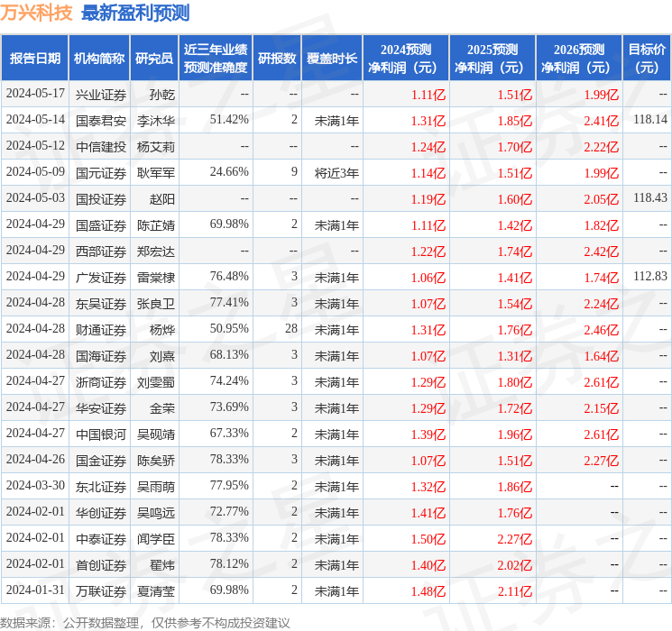Screen dimensions: 672x631
Task: Click 2026 profit 1.64亿 for 国海证券
Action: point(602,356)
